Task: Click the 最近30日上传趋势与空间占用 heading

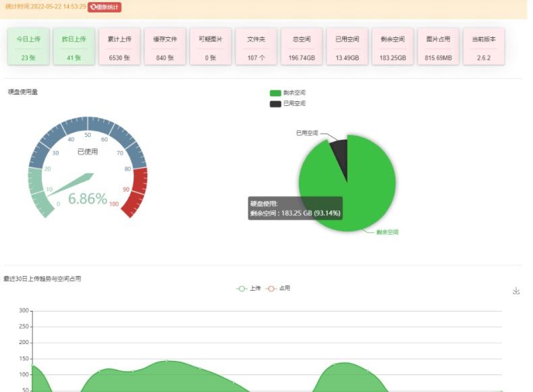Action: point(42,279)
